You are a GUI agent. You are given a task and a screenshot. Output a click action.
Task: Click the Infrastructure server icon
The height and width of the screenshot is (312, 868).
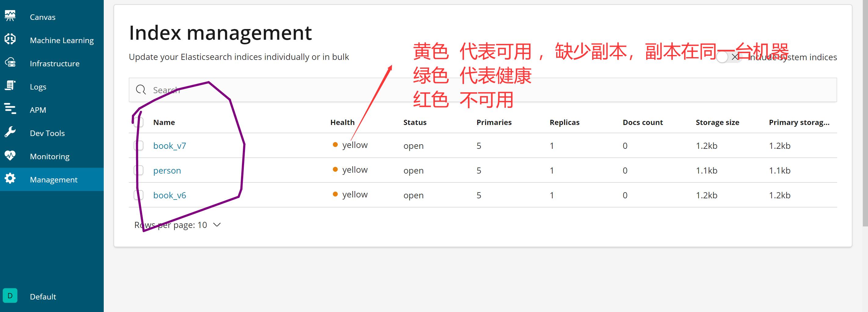click(10, 62)
